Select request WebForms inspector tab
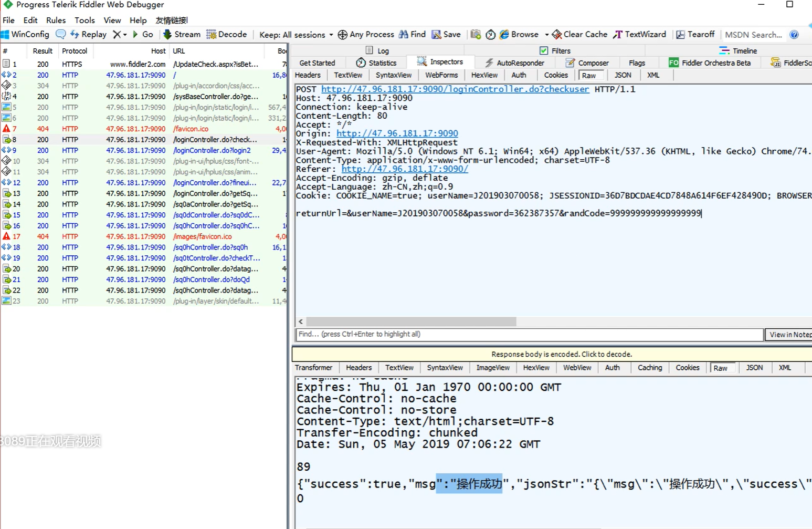This screenshot has height=529, width=812. (441, 75)
